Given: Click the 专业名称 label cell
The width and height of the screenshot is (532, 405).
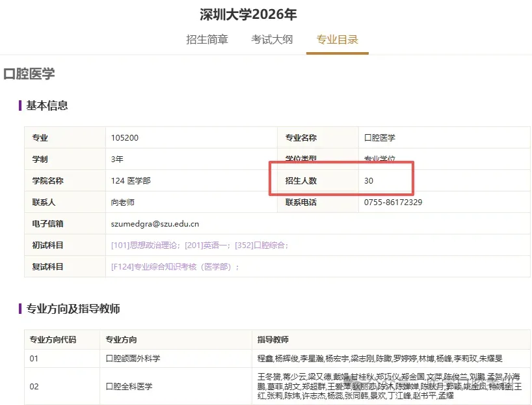Looking at the screenshot, I should (318, 137).
